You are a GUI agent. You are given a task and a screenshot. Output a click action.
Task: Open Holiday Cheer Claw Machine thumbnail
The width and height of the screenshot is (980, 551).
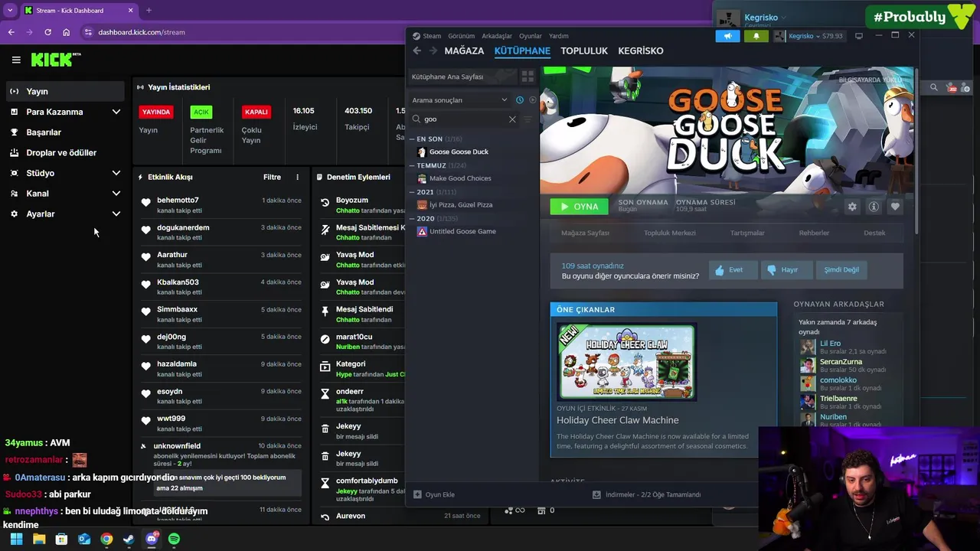tap(626, 362)
